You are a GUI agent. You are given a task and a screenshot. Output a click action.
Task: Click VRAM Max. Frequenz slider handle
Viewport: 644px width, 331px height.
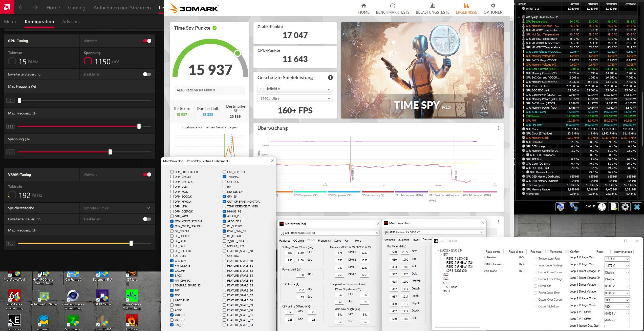coord(131,243)
